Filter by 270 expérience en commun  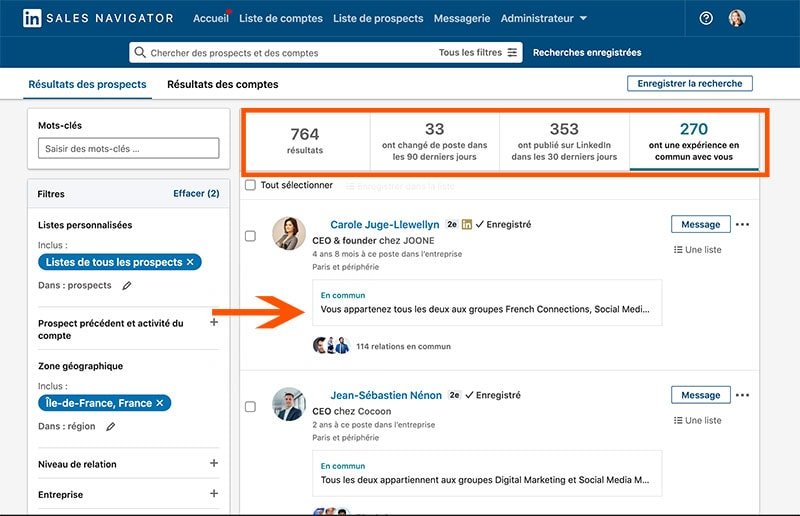pyautogui.click(x=694, y=141)
